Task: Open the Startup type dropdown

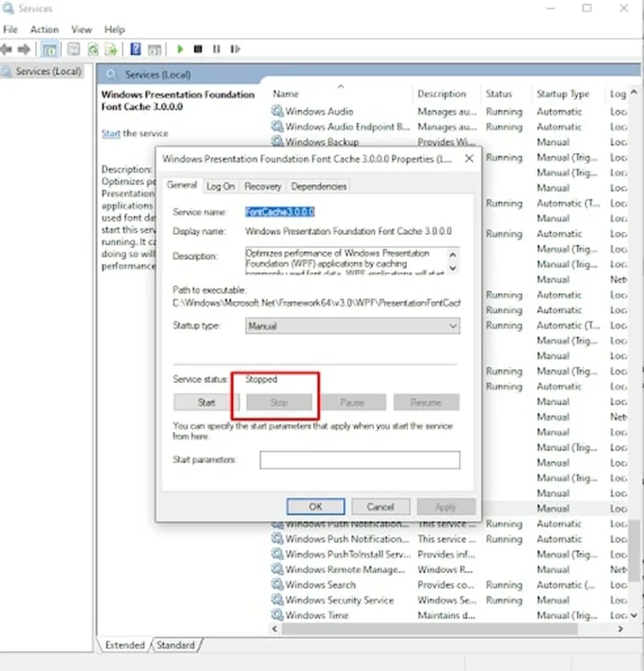Action: tap(353, 326)
